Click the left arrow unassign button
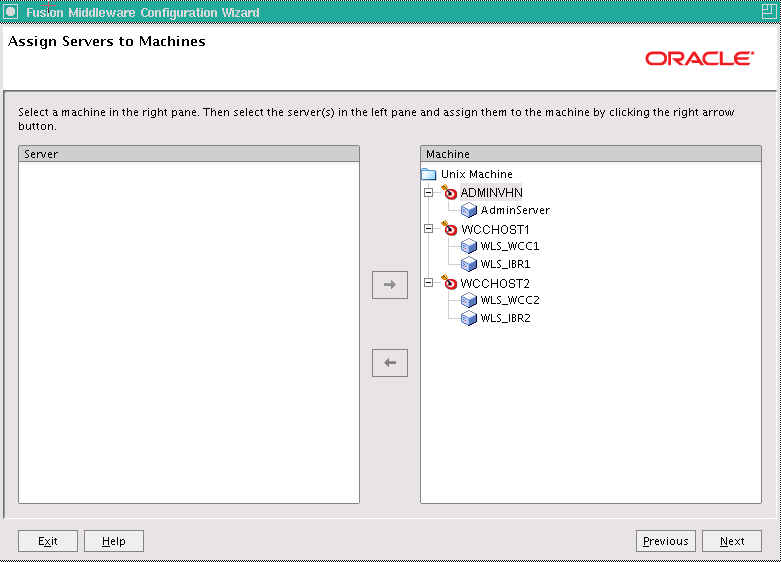 (x=390, y=363)
